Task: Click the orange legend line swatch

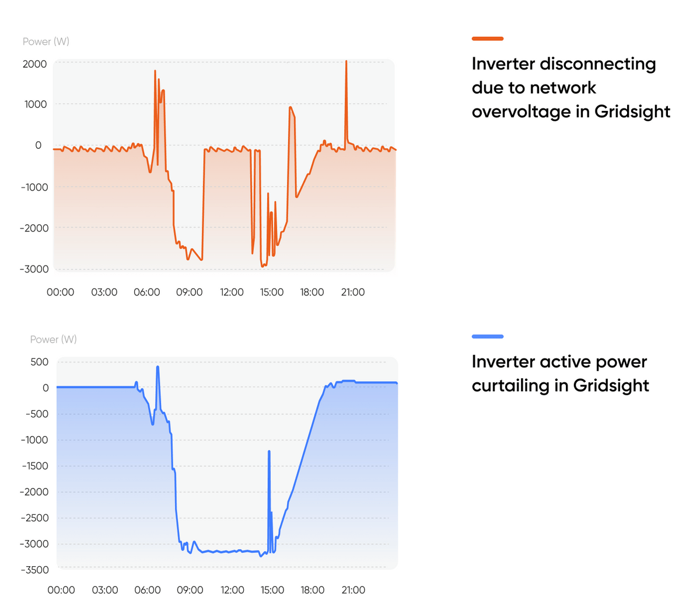Action: [487, 39]
